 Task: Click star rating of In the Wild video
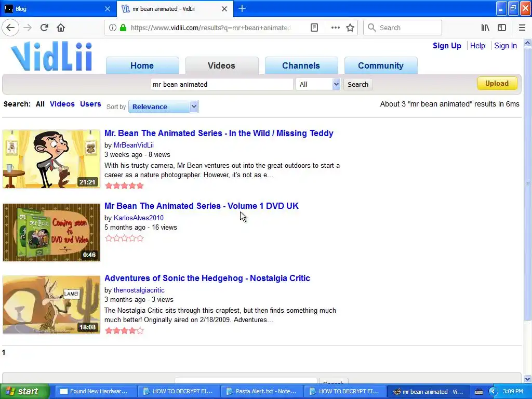pyautogui.click(x=124, y=185)
